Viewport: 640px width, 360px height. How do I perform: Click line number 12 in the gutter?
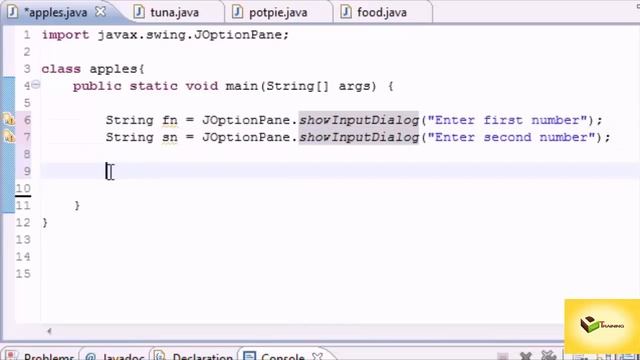pos(23,222)
